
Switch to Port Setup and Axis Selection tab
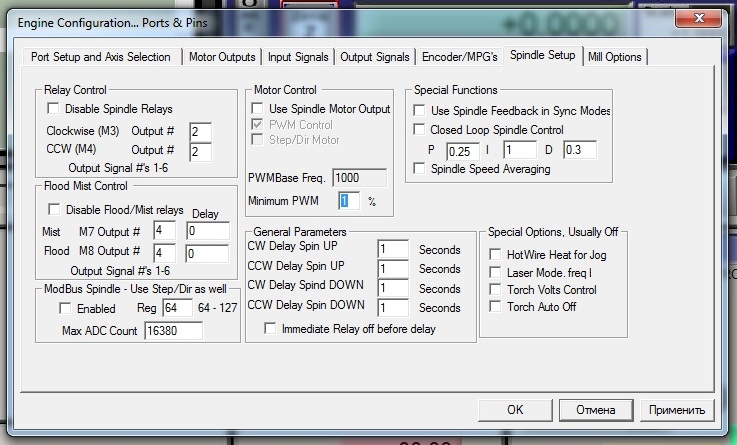click(x=101, y=57)
